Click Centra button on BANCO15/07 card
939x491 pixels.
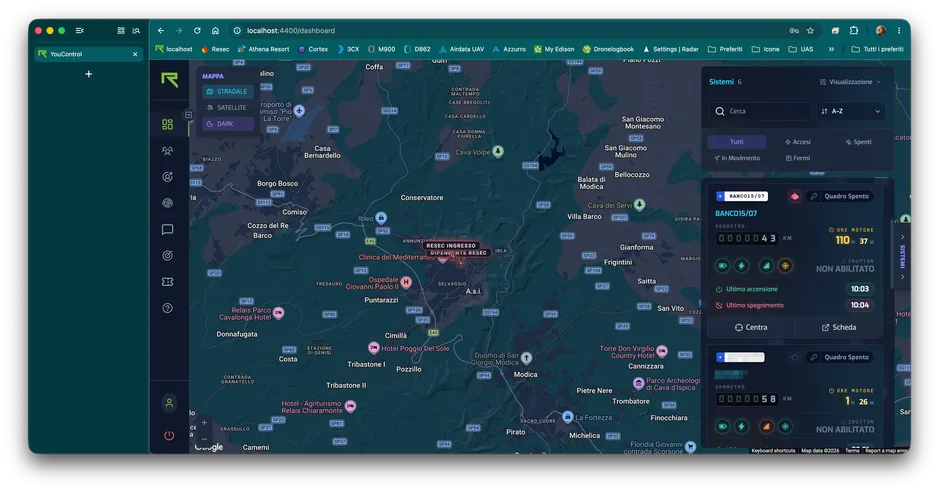(x=751, y=328)
